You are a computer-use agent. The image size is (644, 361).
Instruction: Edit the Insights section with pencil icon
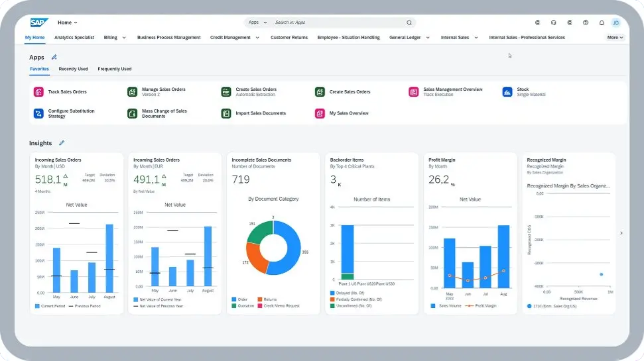62,143
